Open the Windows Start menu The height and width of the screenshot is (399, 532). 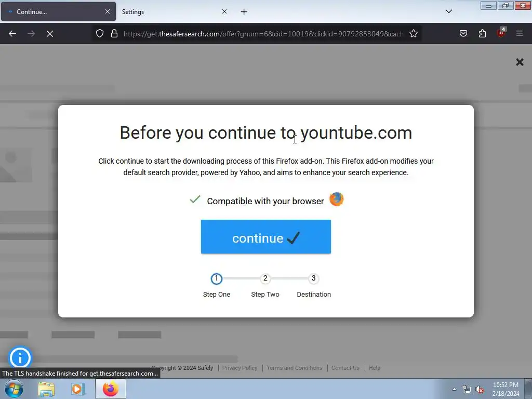[14, 389]
